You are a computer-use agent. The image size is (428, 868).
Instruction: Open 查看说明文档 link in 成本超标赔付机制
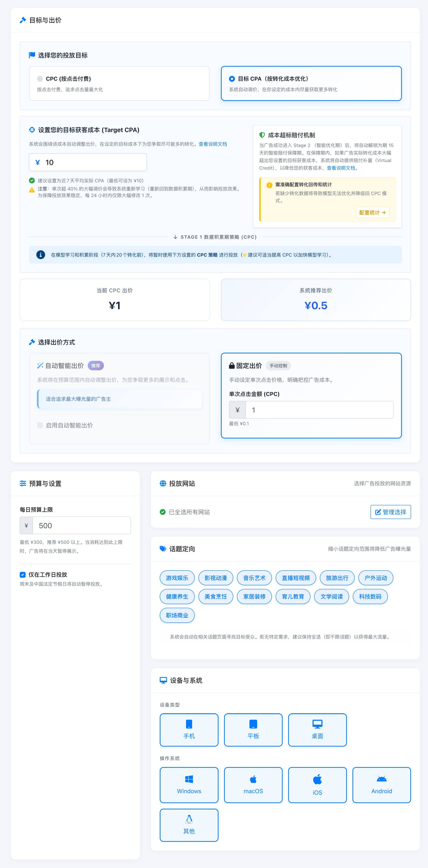[341, 168]
